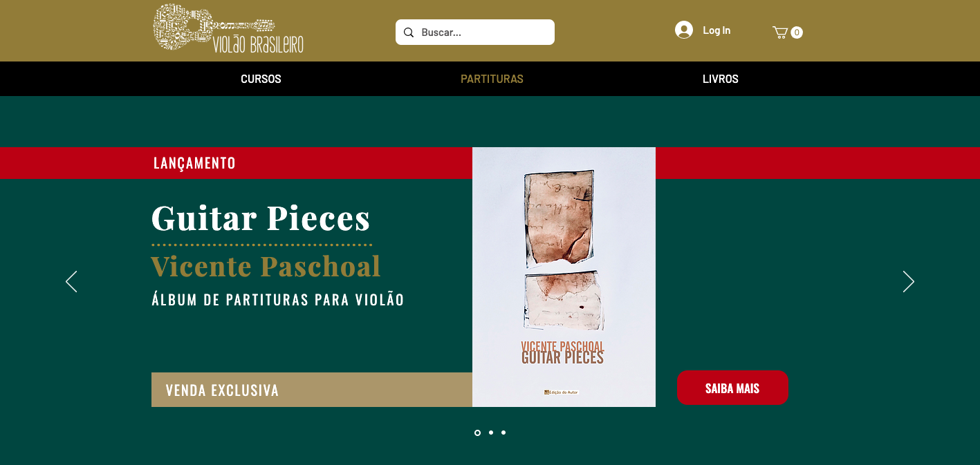
Task: Select the first carousel dot indicator
Action: coord(477,433)
